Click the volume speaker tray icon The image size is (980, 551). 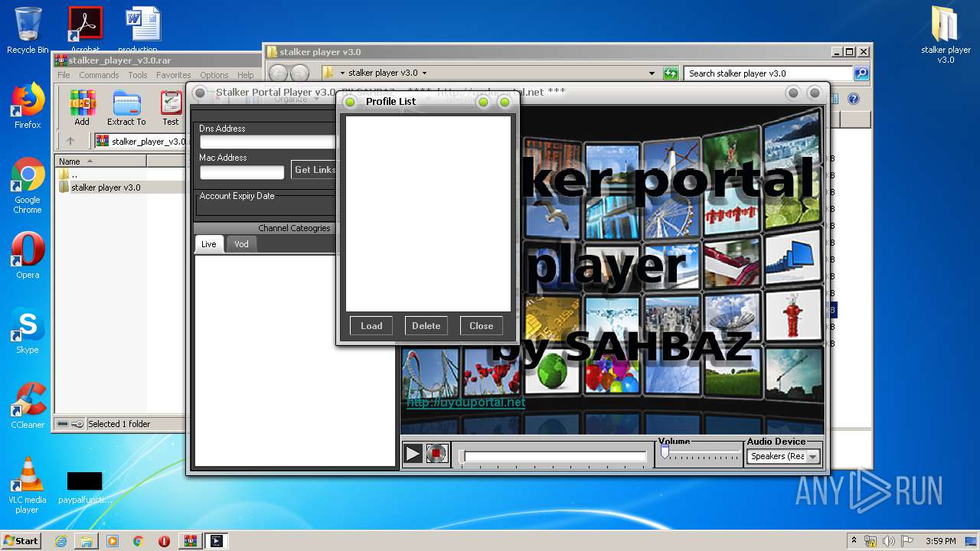888,541
